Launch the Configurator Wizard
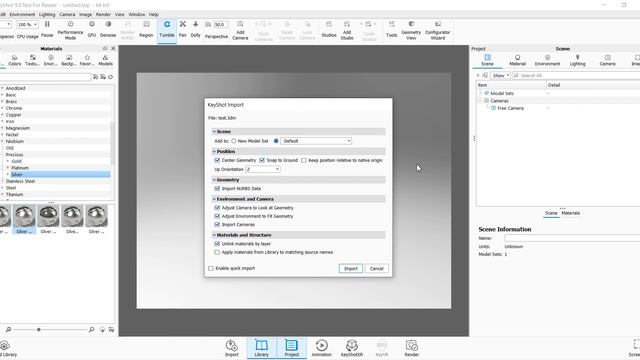 coord(438,30)
